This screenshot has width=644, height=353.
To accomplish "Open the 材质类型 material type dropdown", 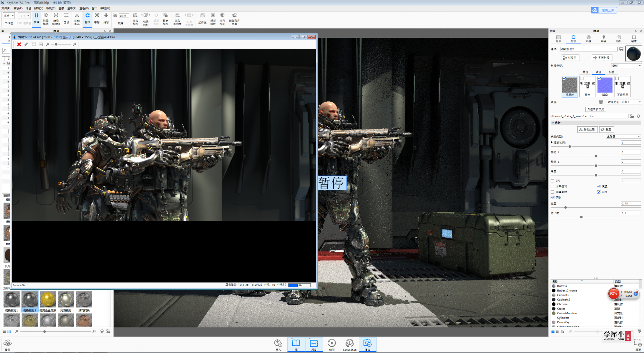I will click(626, 66).
